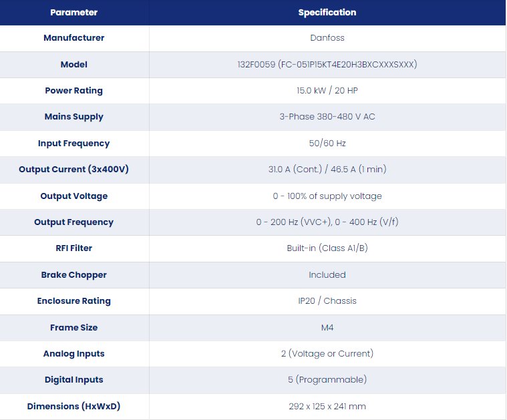Select the 'Frame Size' label

pos(73,328)
